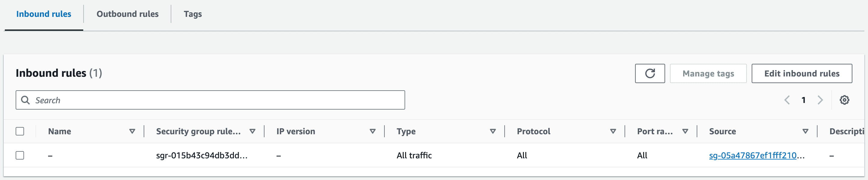The width and height of the screenshot is (868, 180).
Task: Sort by IP version column arrow
Action: coord(373,131)
